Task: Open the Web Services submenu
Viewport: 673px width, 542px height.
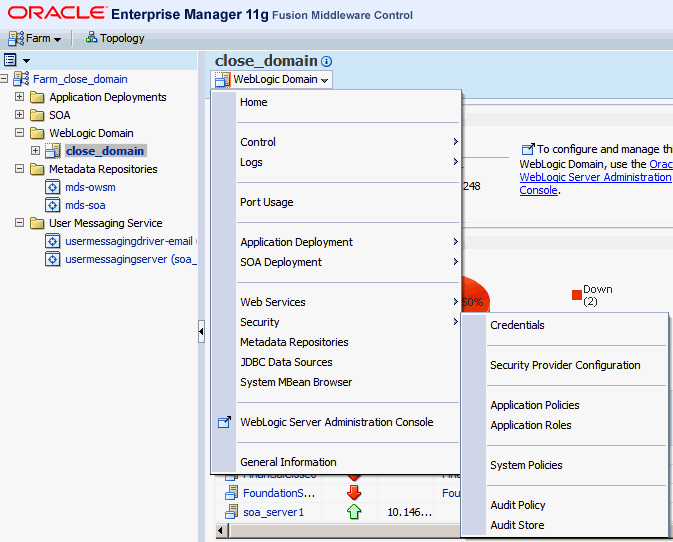Action: [348, 302]
